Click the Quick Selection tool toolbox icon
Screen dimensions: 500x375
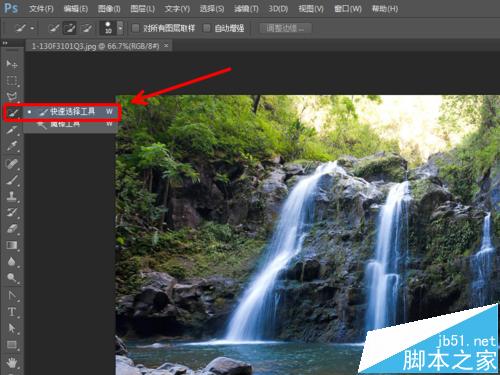tap(12, 113)
